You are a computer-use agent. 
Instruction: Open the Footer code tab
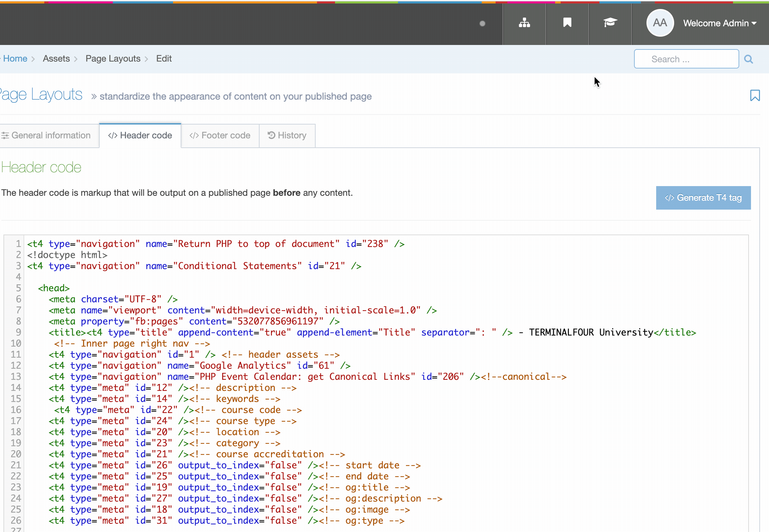220,135
